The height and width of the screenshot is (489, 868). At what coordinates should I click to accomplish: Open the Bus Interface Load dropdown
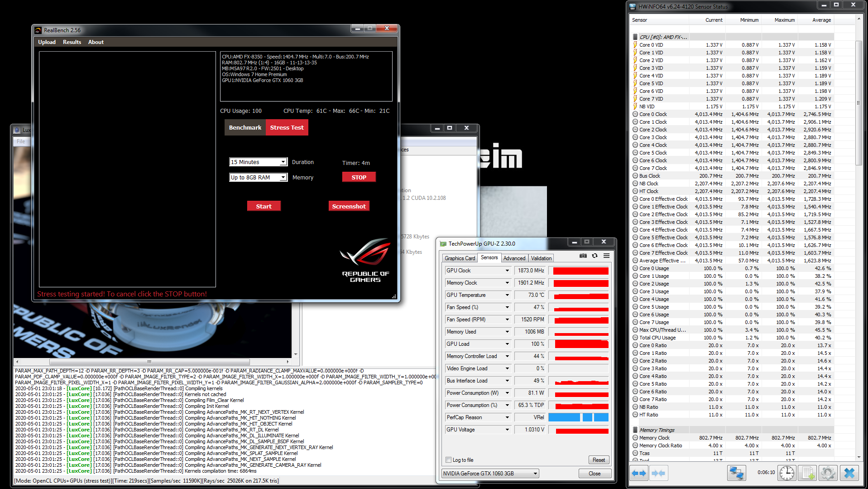coord(507,381)
